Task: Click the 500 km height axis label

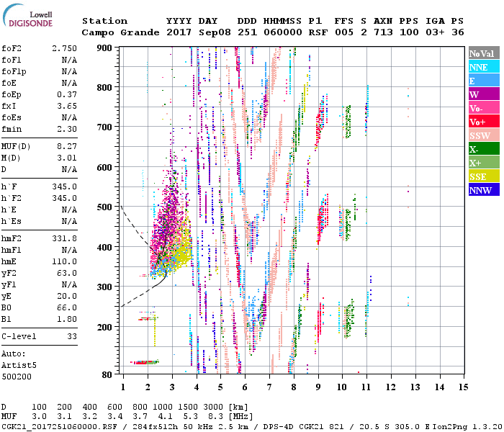Action: [x=104, y=207]
